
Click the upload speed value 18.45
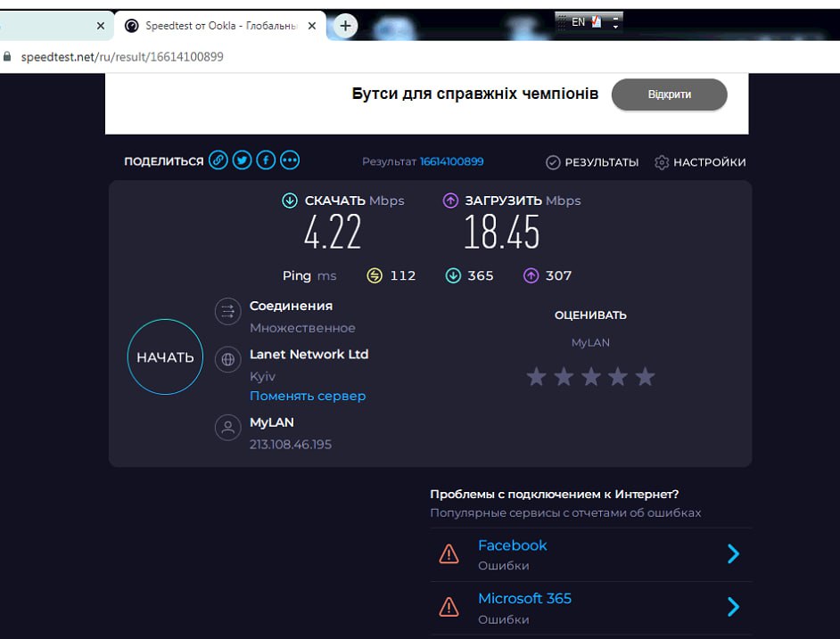[x=501, y=232]
